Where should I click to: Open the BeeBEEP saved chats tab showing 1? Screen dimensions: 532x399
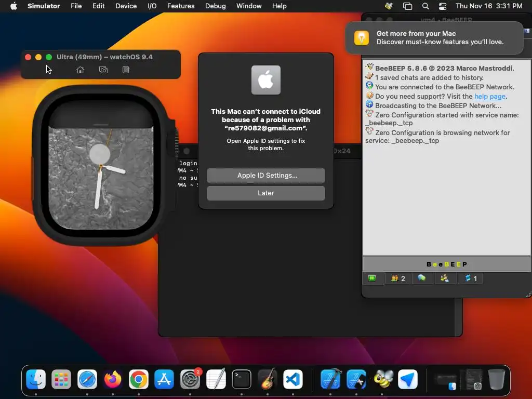(470, 278)
